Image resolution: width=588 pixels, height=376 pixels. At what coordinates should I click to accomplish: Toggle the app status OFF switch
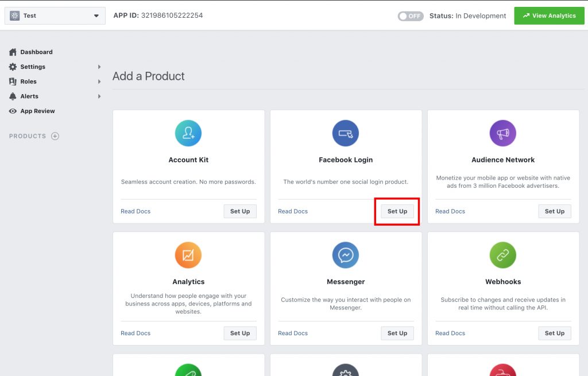click(x=411, y=16)
